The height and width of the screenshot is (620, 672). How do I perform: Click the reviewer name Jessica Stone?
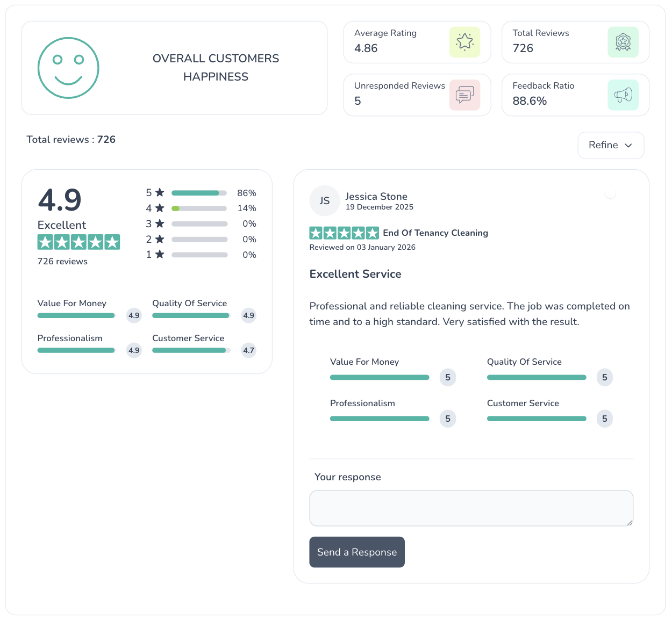coord(376,197)
